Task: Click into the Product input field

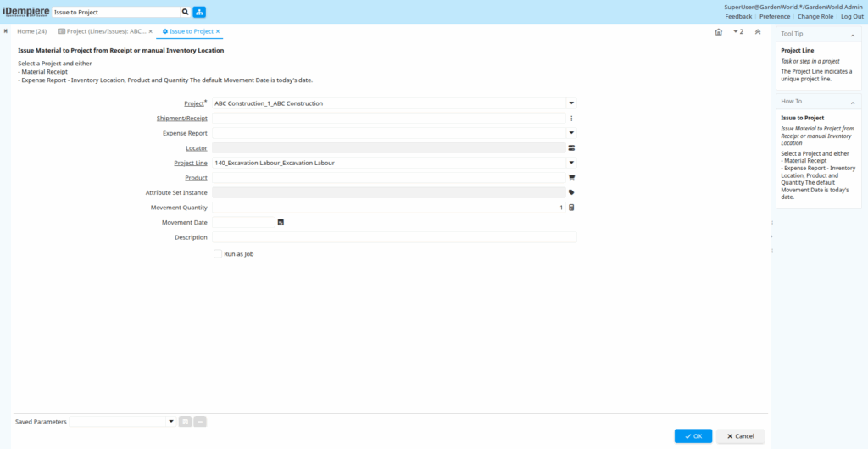Action: (x=388, y=178)
